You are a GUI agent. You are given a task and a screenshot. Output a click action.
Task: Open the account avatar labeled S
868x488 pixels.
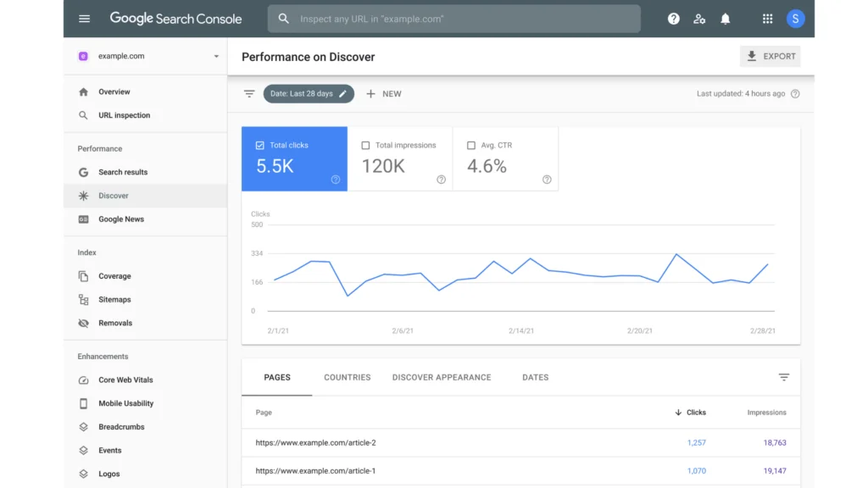(x=795, y=19)
